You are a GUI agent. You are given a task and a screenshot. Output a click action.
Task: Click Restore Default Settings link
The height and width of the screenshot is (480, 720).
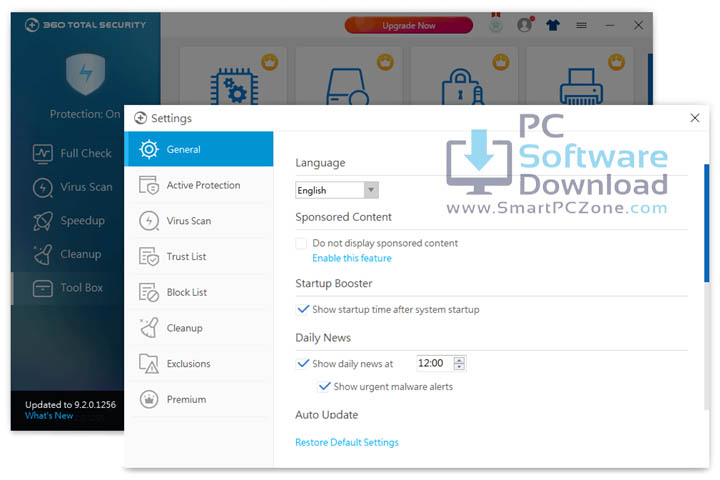click(x=347, y=442)
